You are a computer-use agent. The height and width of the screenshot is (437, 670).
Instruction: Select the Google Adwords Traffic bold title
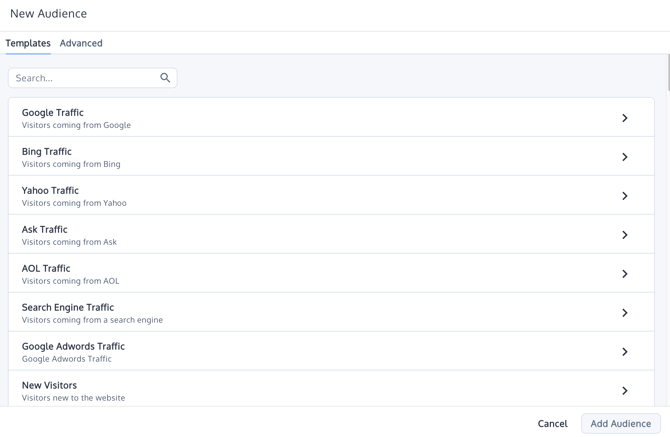(73, 346)
